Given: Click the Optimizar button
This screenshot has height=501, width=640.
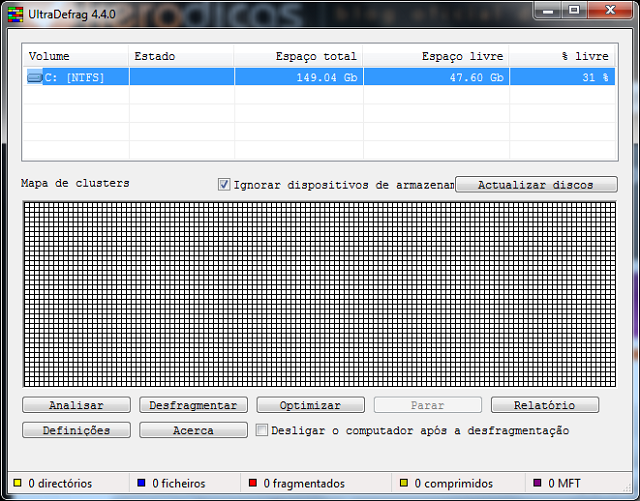Looking at the screenshot, I should [311, 405].
